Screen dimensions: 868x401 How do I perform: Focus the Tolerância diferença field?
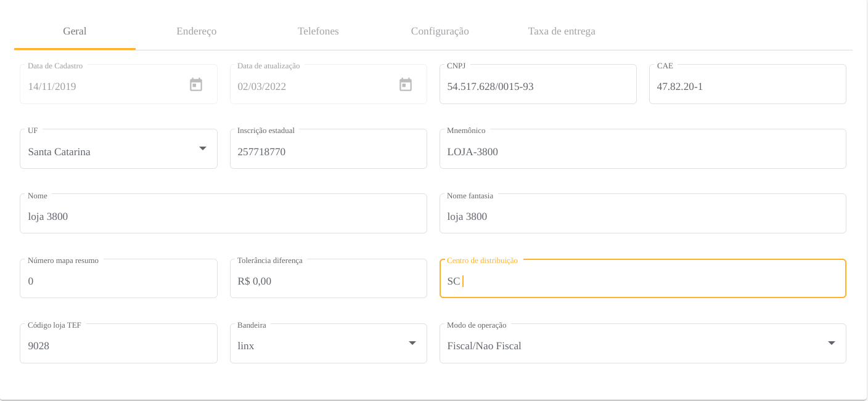click(328, 281)
